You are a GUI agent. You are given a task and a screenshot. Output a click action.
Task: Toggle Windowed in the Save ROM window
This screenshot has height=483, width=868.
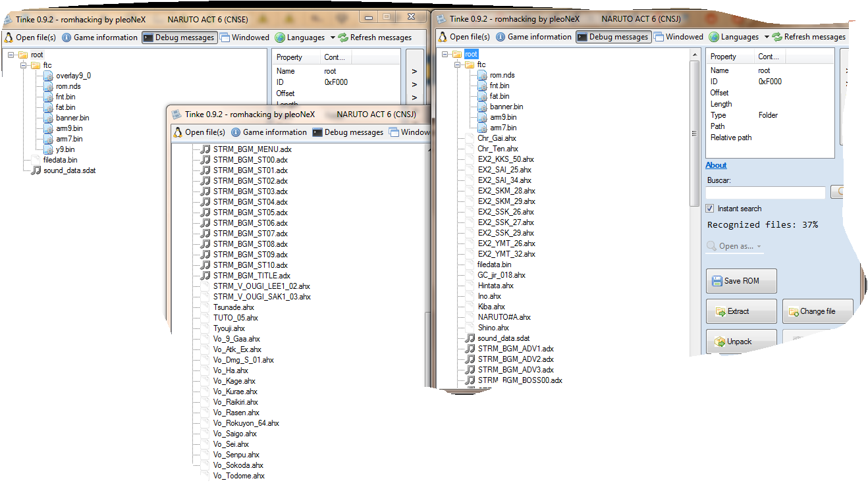(x=678, y=37)
